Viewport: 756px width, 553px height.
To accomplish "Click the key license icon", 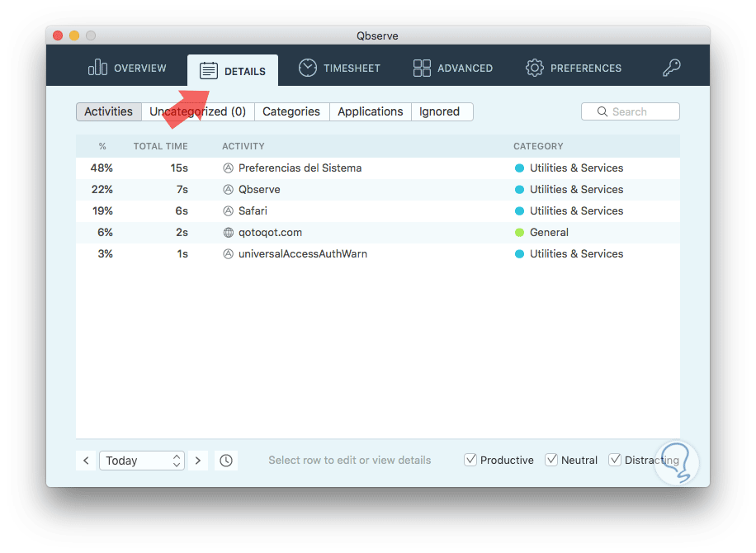I will click(671, 68).
